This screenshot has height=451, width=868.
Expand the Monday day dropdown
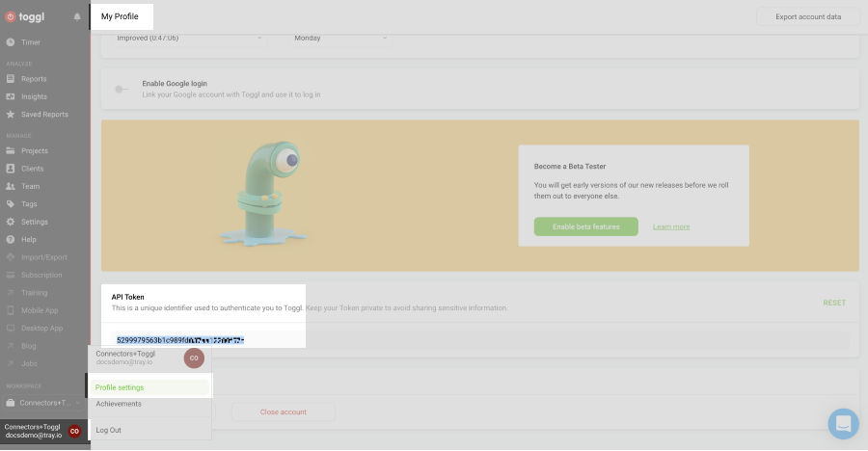coord(342,38)
